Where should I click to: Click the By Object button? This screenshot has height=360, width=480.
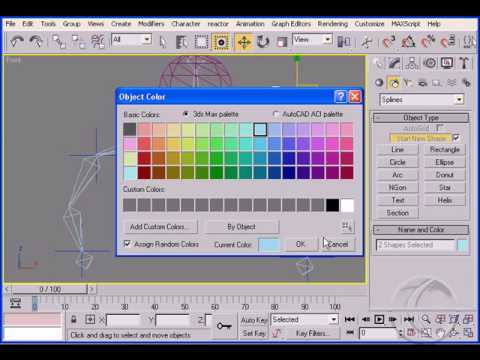(241, 227)
